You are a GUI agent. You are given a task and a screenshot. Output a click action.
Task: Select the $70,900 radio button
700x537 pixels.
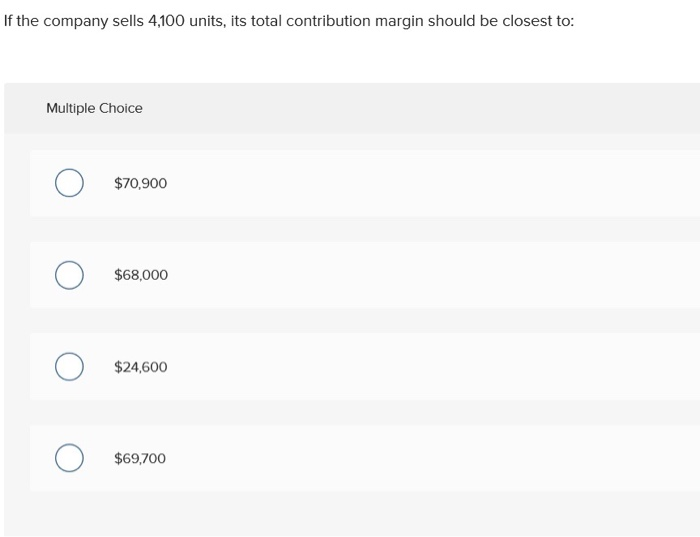point(69,183)
